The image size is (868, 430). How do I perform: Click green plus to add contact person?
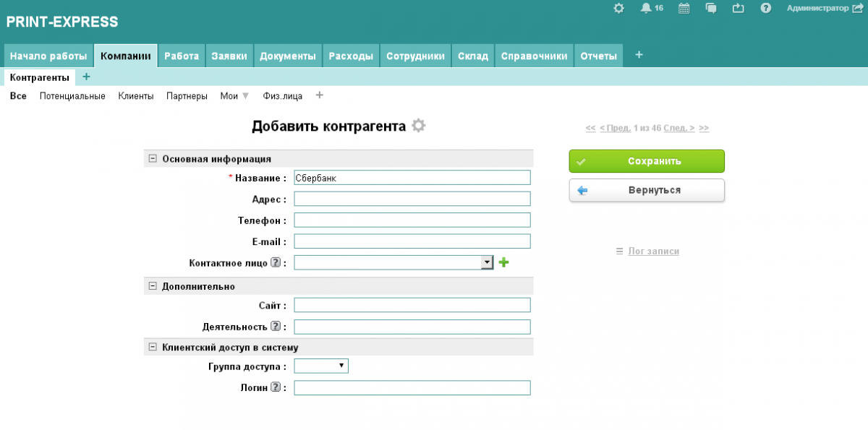pyautogui.click(x=504, y=262)
